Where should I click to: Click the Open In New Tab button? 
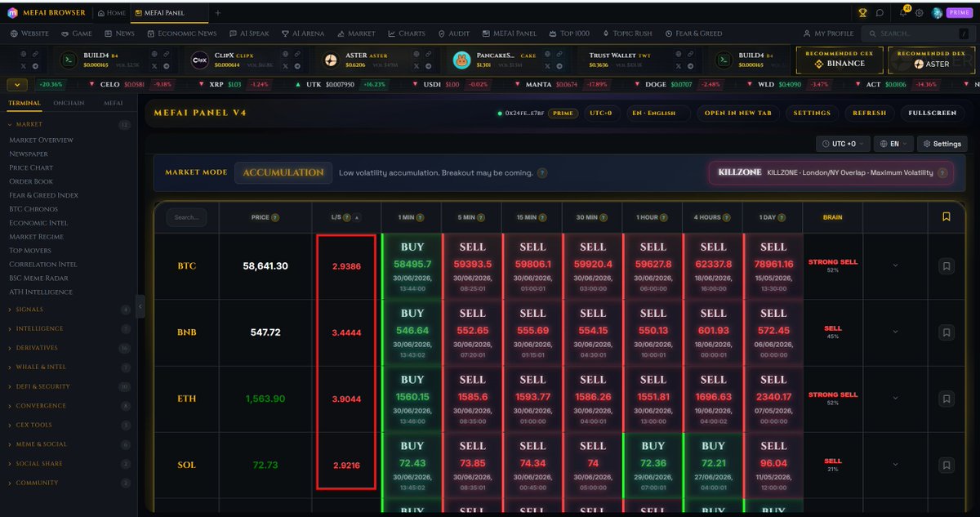pos(737,114)
